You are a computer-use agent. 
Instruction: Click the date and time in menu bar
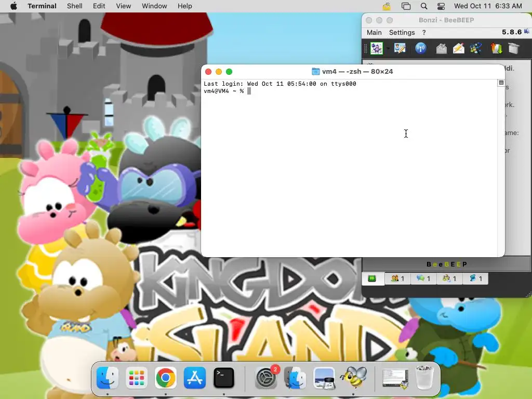point(488,6)
